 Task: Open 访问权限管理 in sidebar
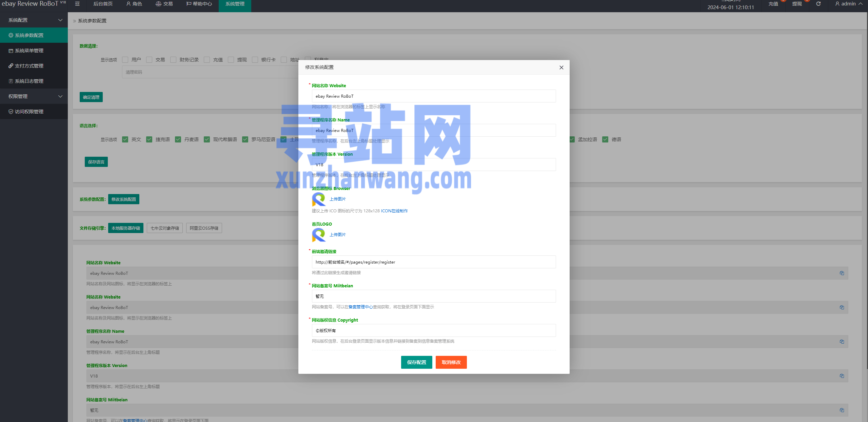pos(34,112)
